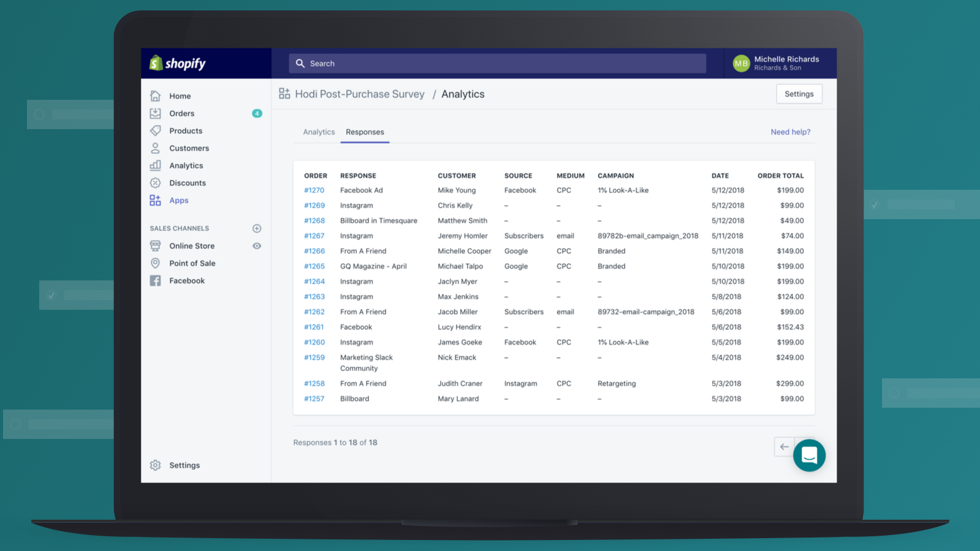Screen dimensions: 980x551
Task: Open order #1269
Action: pyautogui.click(x=314, y=206)
